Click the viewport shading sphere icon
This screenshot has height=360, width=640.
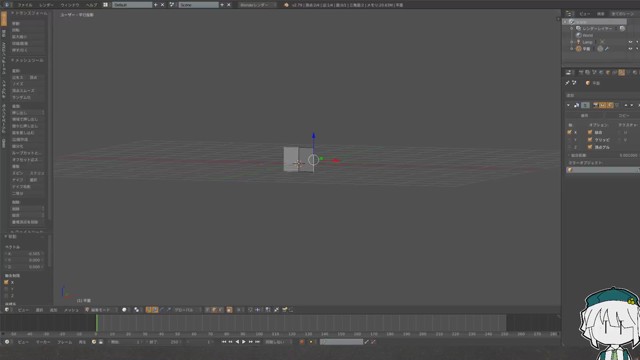(x=124, y=310)
